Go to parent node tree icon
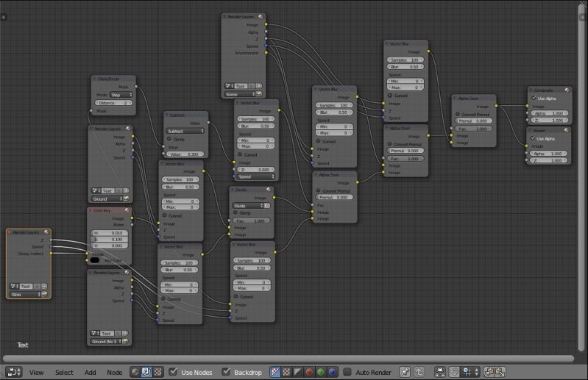 (x=419, y=372)
